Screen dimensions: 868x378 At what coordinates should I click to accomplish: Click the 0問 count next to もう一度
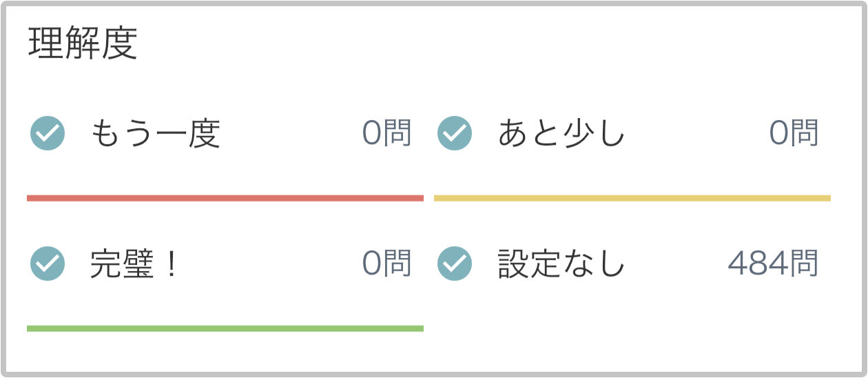tap(386, 134)
